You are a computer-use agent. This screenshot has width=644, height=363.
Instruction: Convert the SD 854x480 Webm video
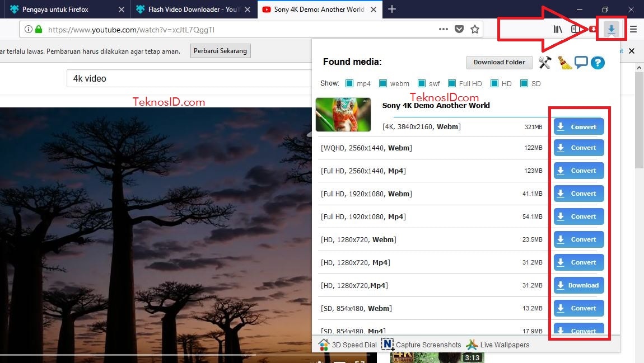[x=578, y=308]
